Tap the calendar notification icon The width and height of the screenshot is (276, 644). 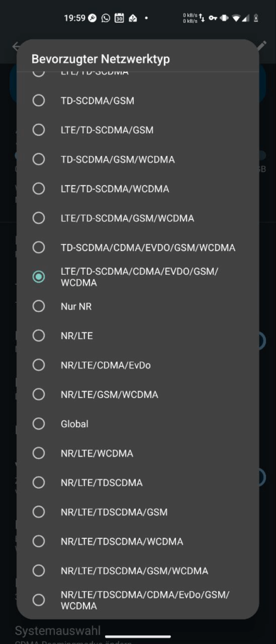[x=119, y=18]
